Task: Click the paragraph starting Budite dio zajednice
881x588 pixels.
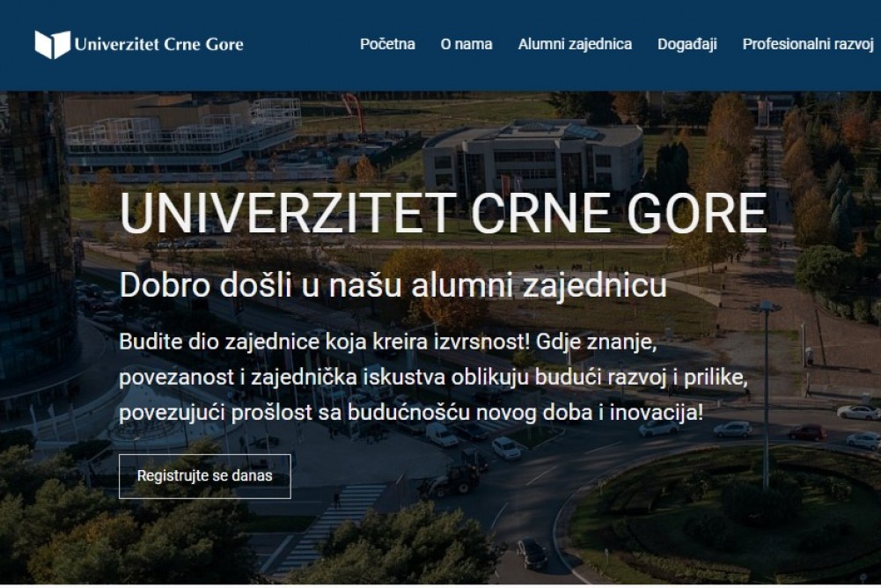Action: pos(434,378)
